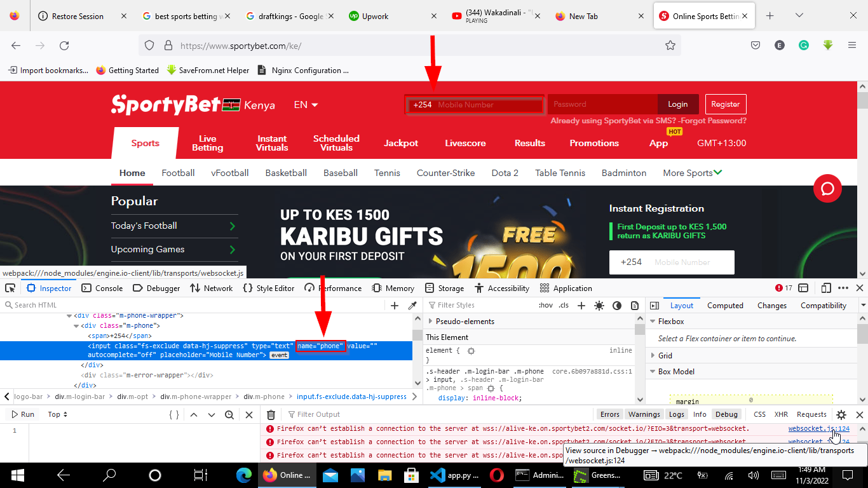Toggle the .cls class panel

coord(564,306)
